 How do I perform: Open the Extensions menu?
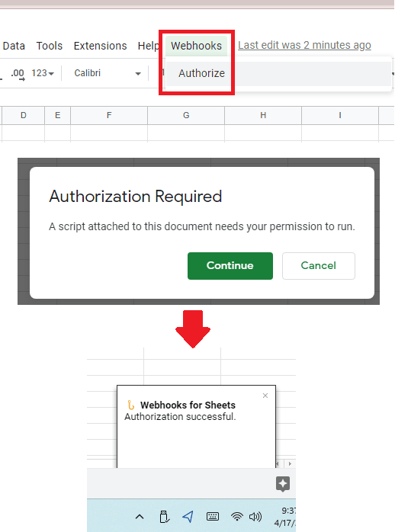click(x=100, y=46)
